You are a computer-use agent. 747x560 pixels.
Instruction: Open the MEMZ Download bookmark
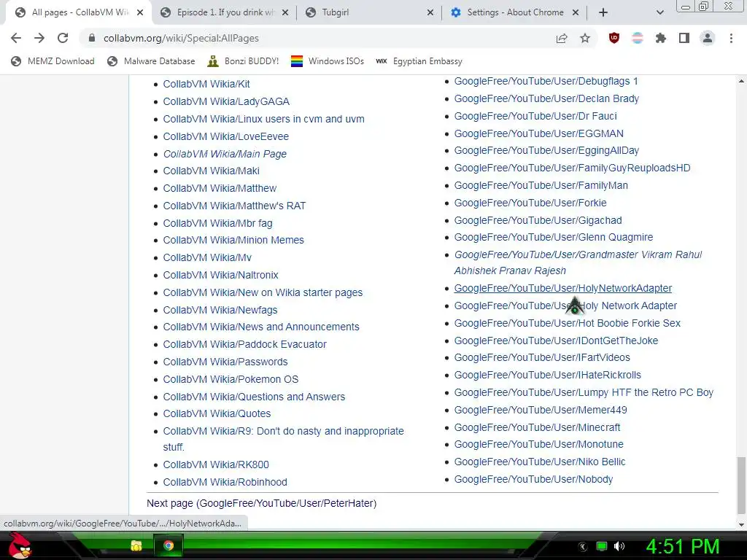[x=53, y=61]
